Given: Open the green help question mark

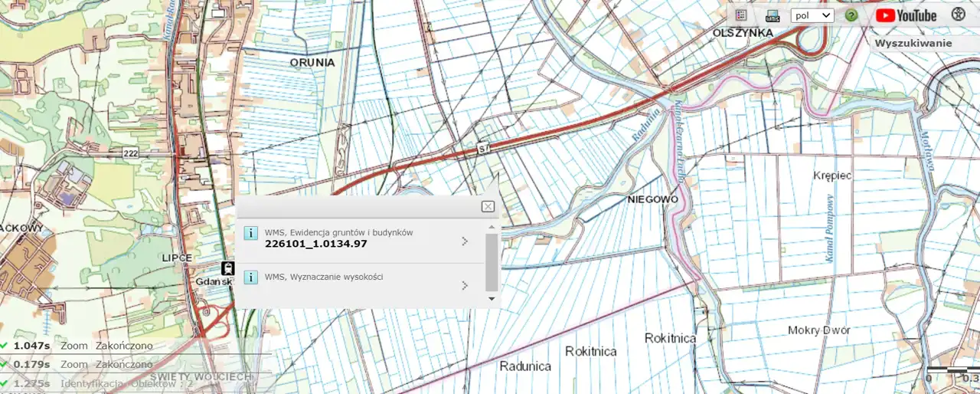Looking at the screenshot, I should [x=851, y=15].
